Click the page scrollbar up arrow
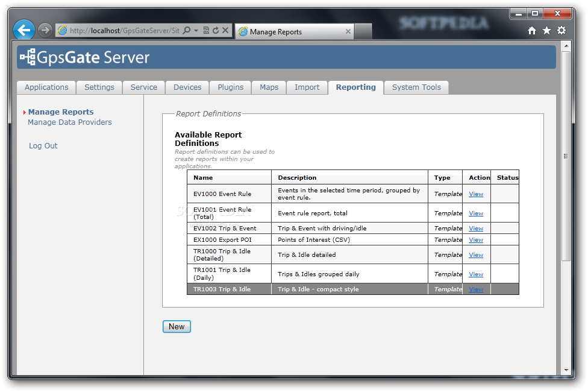Screen dimensions: 588x392 tap(566, 46)
